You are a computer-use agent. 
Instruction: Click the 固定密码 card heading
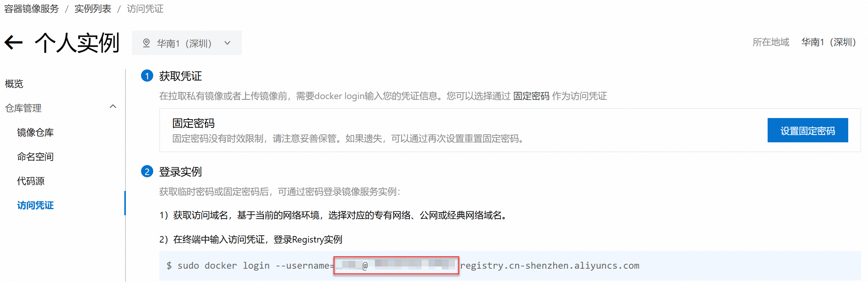[x=194, y=123]
